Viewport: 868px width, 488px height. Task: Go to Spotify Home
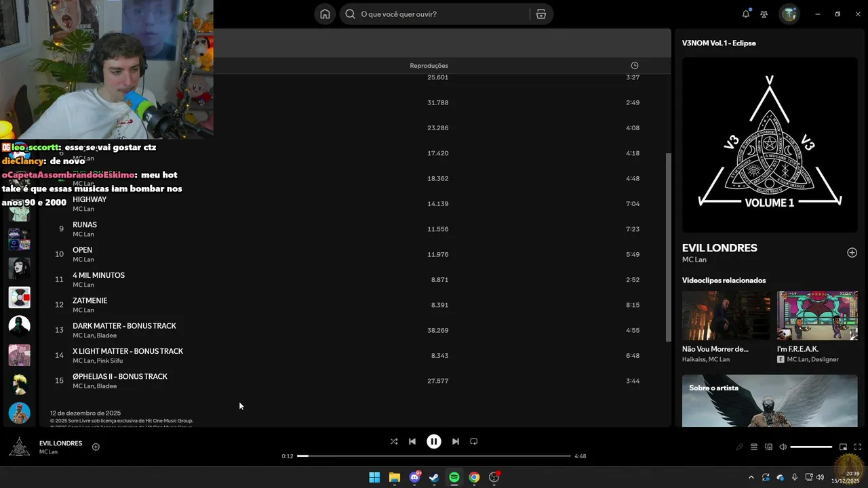(x=325, y=14)
